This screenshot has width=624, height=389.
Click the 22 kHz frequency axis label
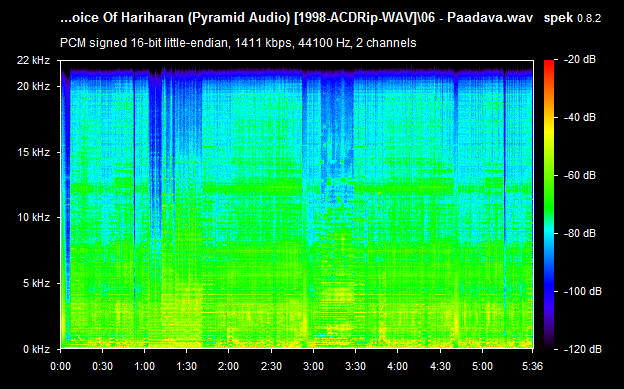(x=33, y=60)
